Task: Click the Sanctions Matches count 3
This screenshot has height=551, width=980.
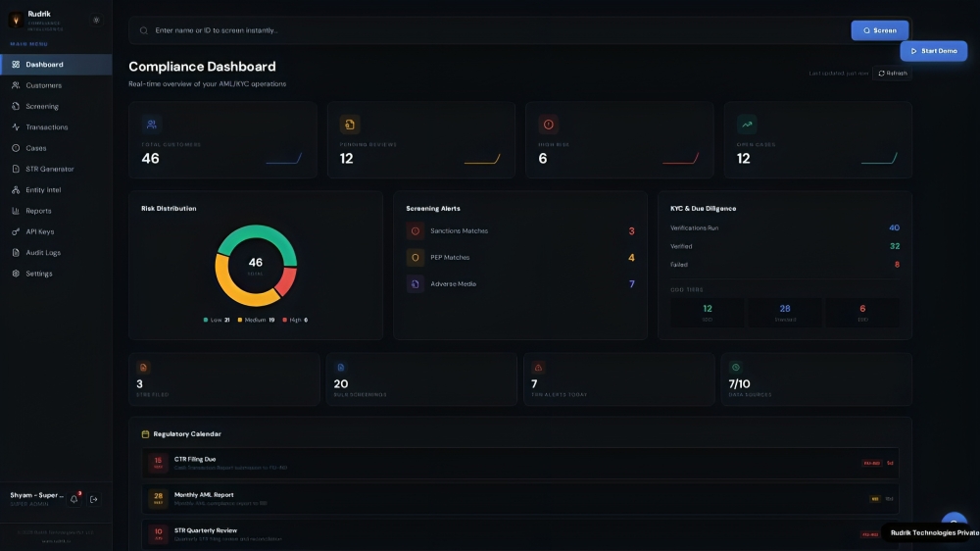Action: [631, 230]
